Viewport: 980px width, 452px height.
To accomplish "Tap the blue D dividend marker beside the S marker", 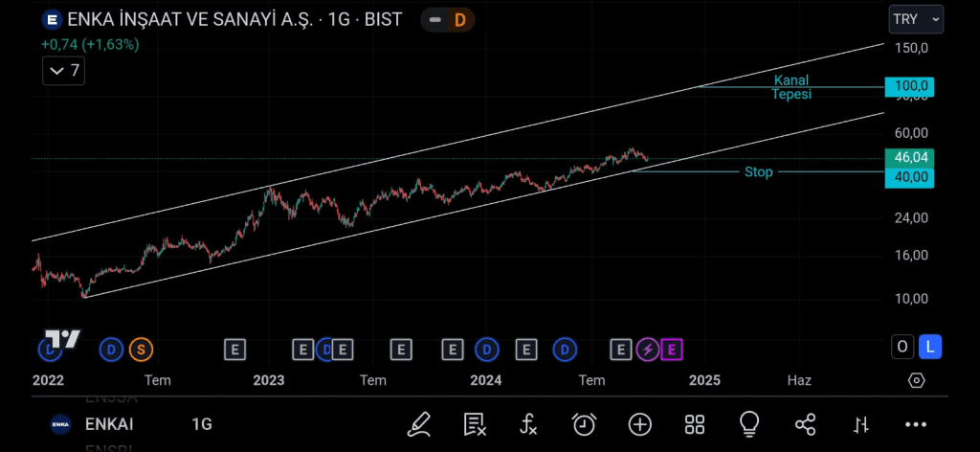I will 111,350.
